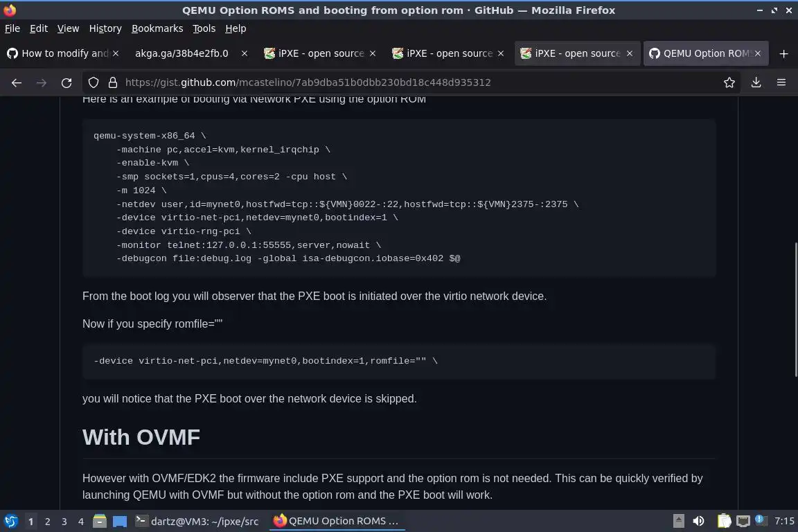This screenshot has width=798, height=532.
Task: Click the '-machine pc,accel=kvm' code line
Action: tap(224, 150)
